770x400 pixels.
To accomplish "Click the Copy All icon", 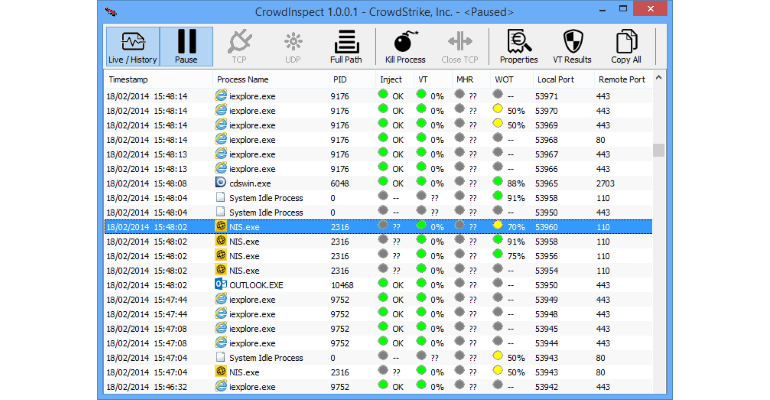I will pyautogui.click(x=627, y=46).
